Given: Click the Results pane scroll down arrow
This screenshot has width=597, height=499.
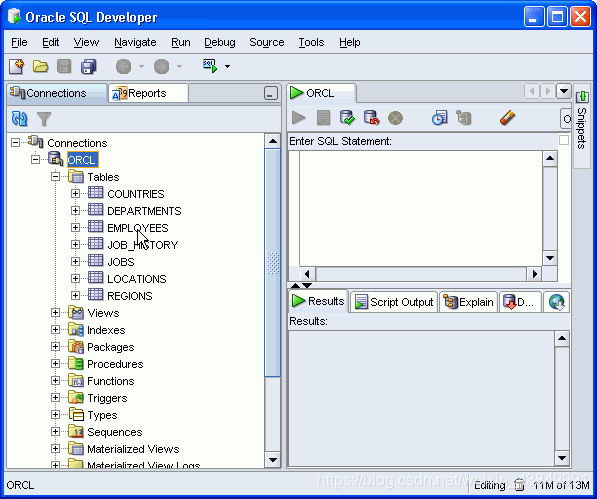Looking at the screenshot, I should point(562,458).
